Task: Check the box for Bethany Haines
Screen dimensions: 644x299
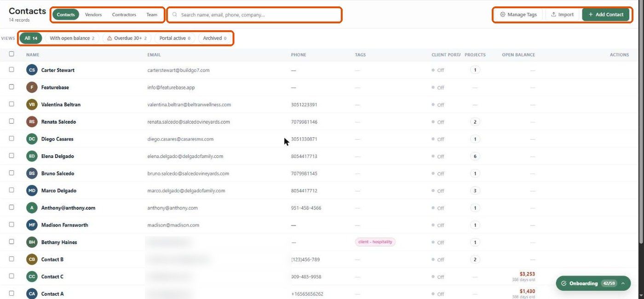Action: 11,242
